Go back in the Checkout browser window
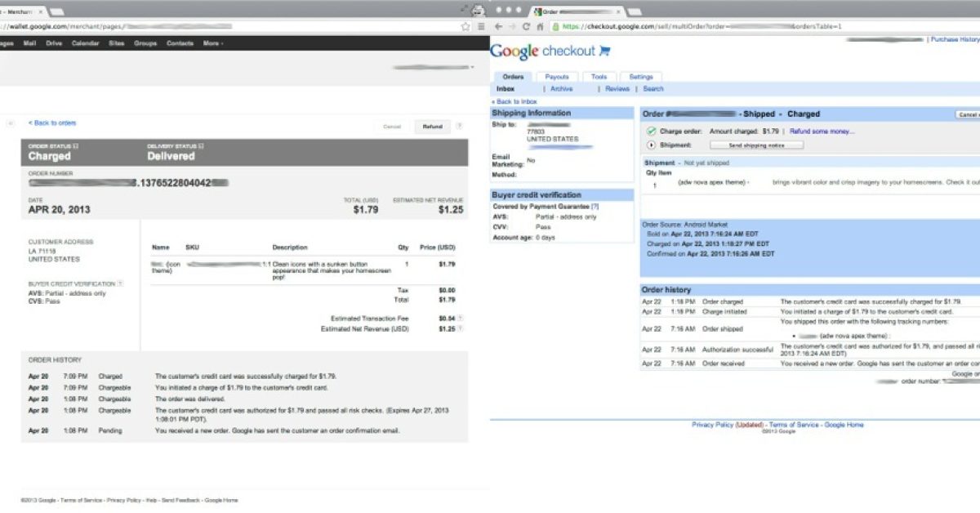Viewport: 980px width, 513px height. [x=500, y=26]
